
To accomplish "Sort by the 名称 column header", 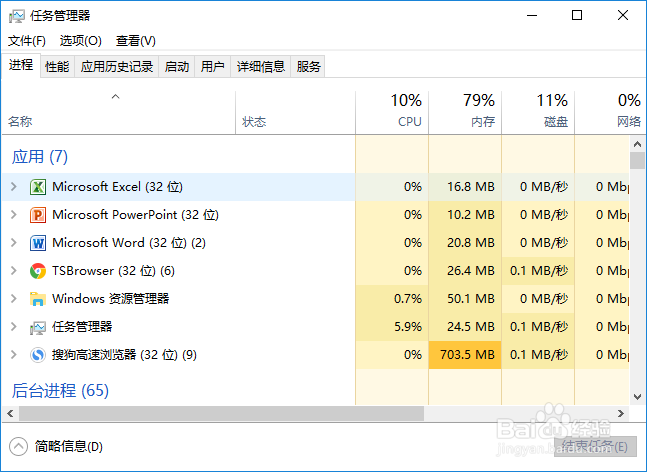I will coord(118,112).
